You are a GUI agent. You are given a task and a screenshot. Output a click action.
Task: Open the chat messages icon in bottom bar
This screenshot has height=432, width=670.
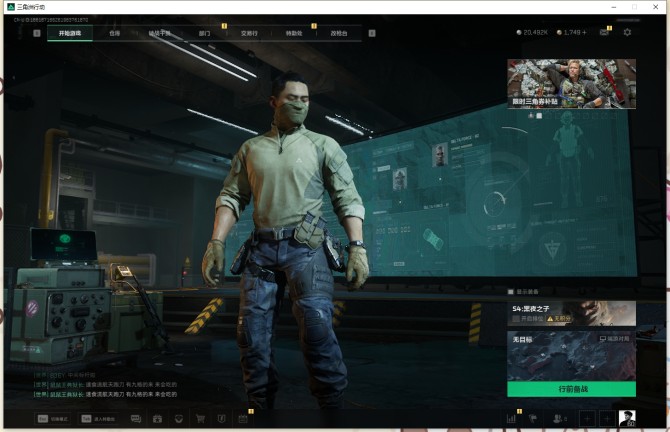pos(135,419)
